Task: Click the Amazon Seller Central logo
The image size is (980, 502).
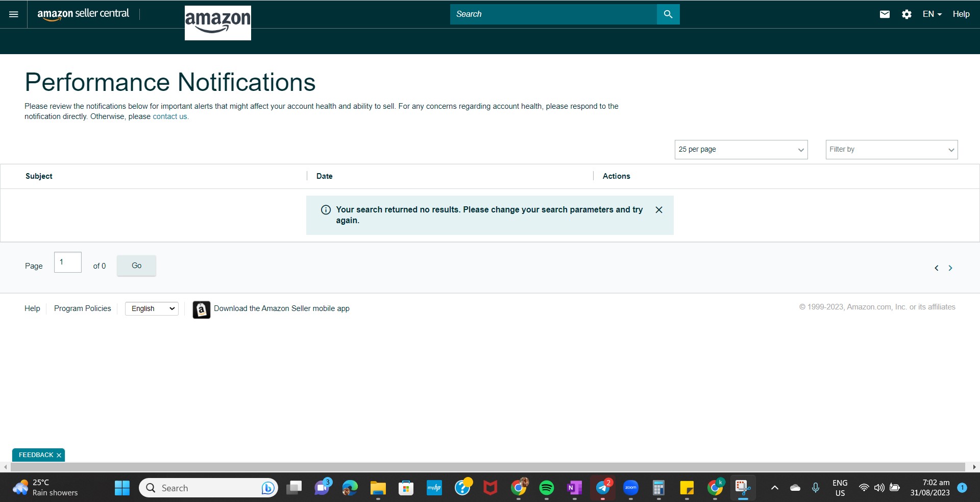Action: click(x=83, y=14)
